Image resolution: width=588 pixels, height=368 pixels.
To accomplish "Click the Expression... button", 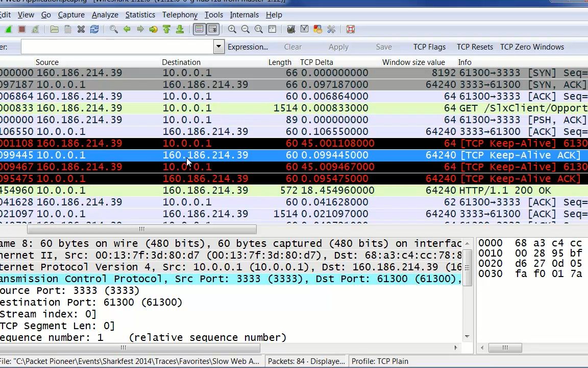I will [x=248, y=47].
